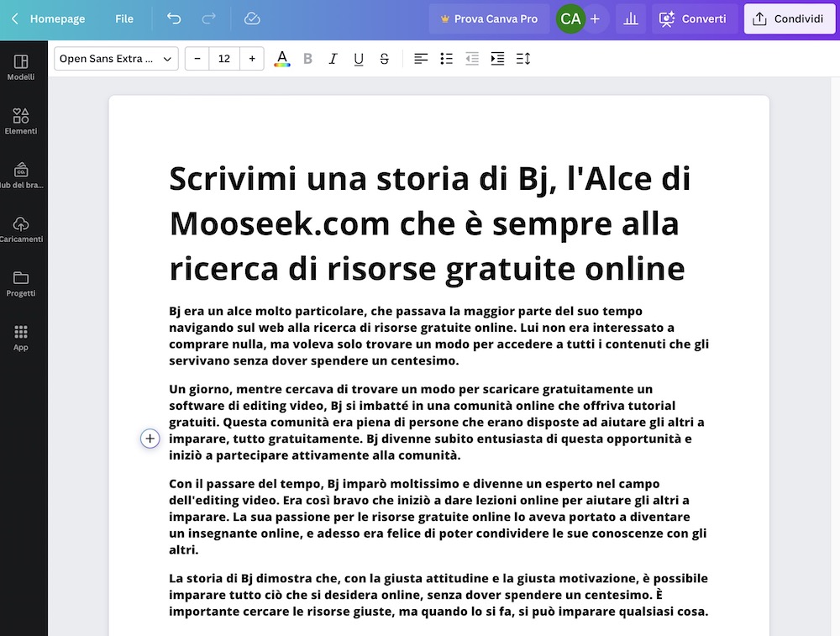Click the + button beside the page
The height and width of the screenshot is (636, 840).
tap(150, 438)
